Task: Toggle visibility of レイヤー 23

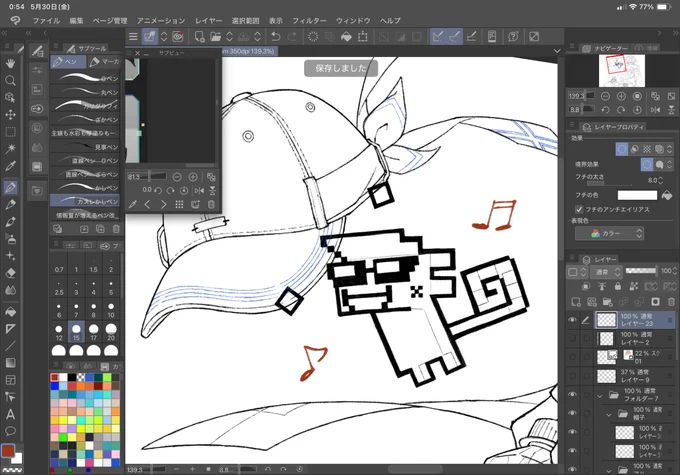Action: 572,320
